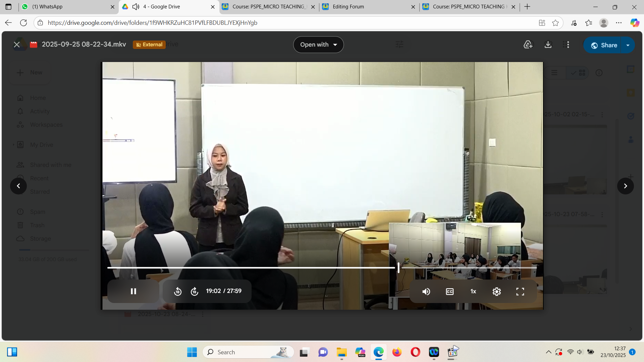Image resolution: width=644 pixels, height=362 pixels.
Task: Expand the Open with dropdown
Action: tap(318, 45)
